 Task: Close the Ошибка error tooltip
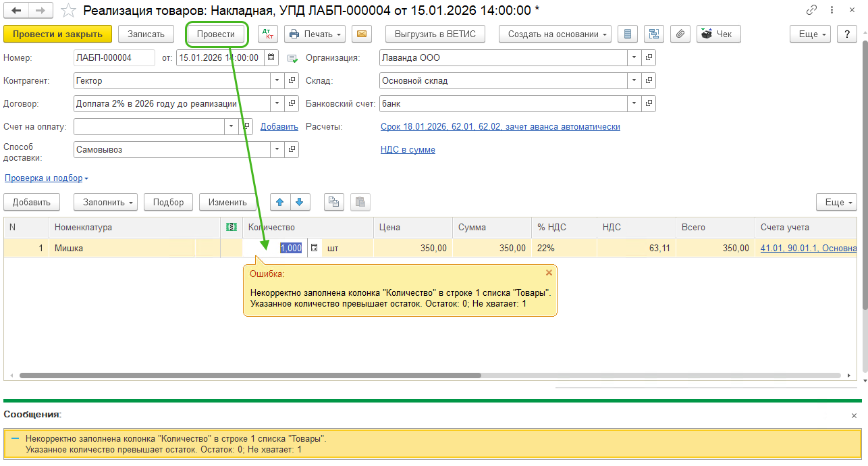click(x=549, y=273)
